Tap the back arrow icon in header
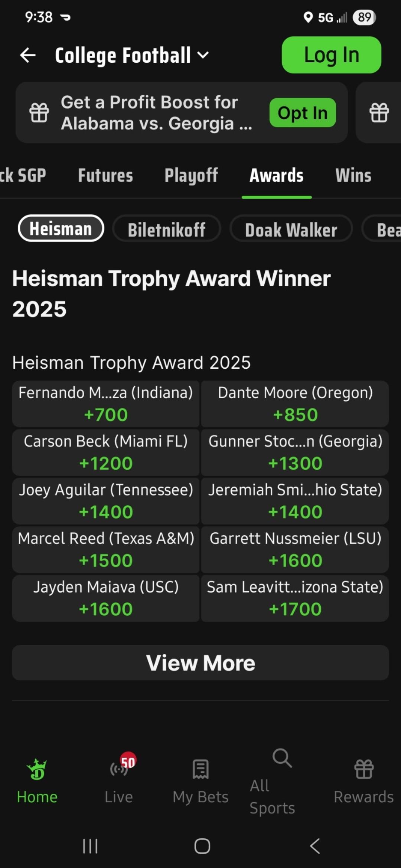Viewport: 401px width, 868px height. (x=28, y=55)
